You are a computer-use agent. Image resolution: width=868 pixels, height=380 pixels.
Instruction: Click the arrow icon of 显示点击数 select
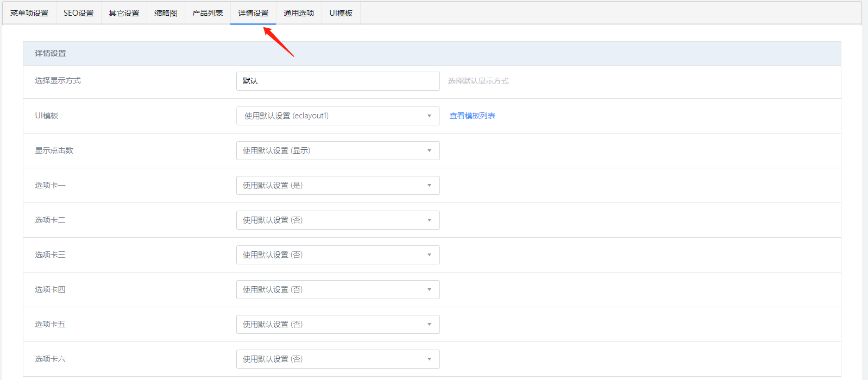429,150
